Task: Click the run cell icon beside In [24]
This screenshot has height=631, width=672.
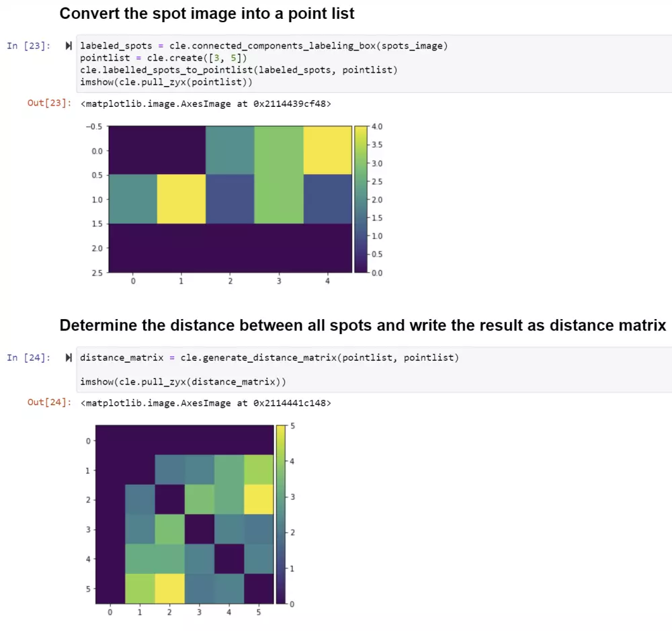Action: pos(69,357)
